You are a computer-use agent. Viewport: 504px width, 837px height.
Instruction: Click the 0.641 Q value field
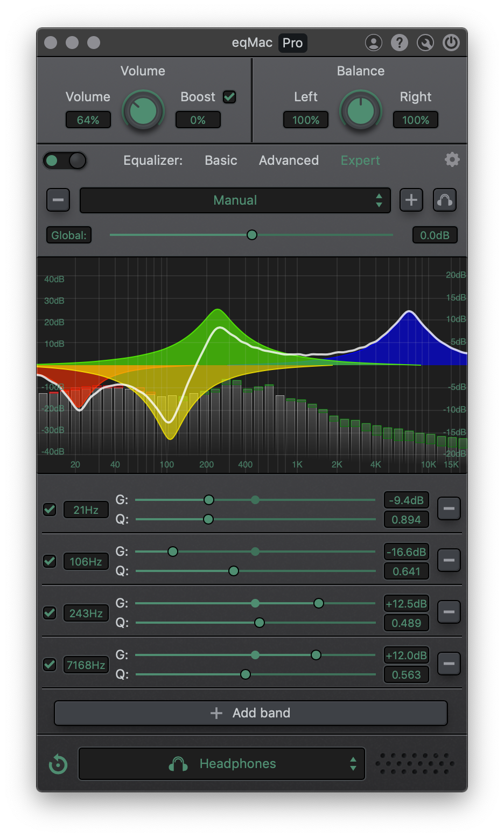407,571
